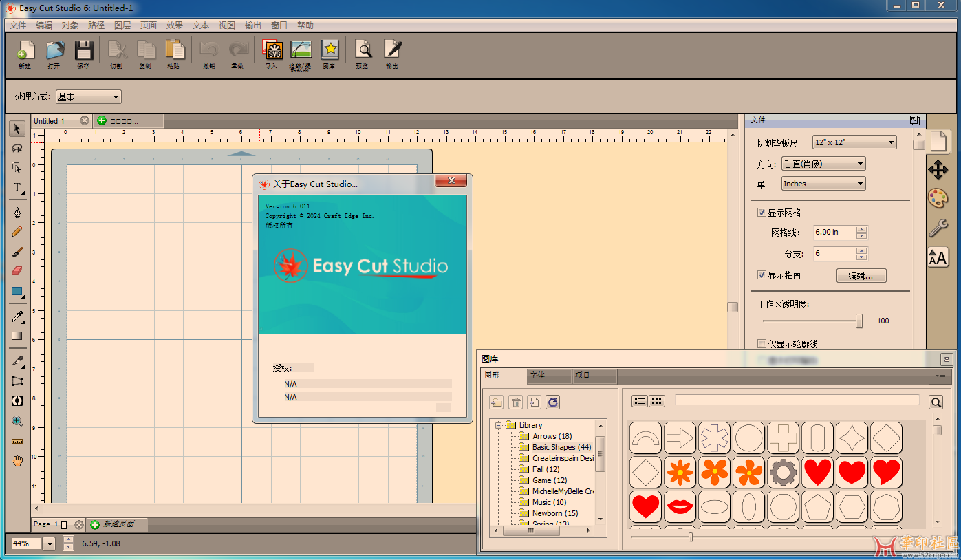Select the lasso selection tool

(17, 148)
